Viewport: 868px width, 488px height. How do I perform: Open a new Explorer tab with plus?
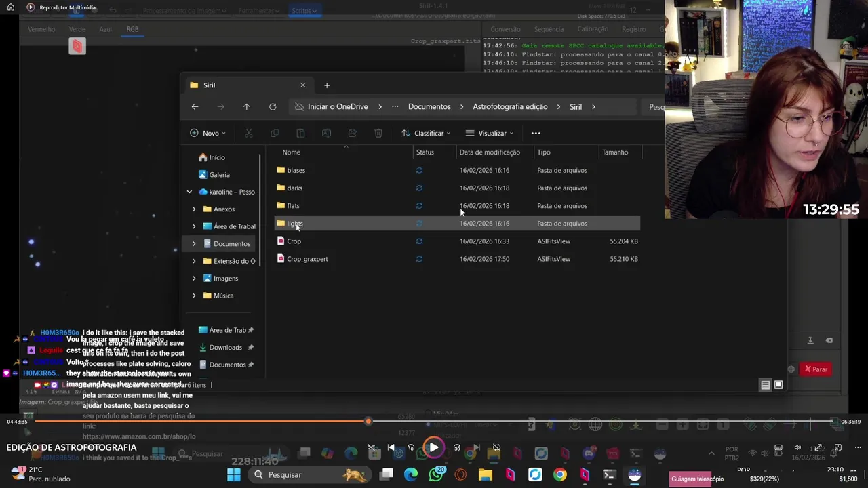[327, 85]
